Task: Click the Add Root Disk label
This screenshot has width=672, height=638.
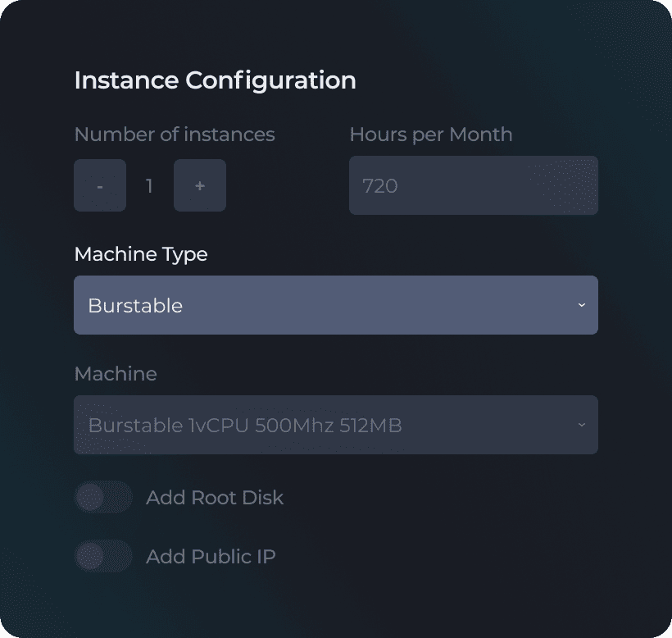Action: pyautogui.click(x=215, y=498)
